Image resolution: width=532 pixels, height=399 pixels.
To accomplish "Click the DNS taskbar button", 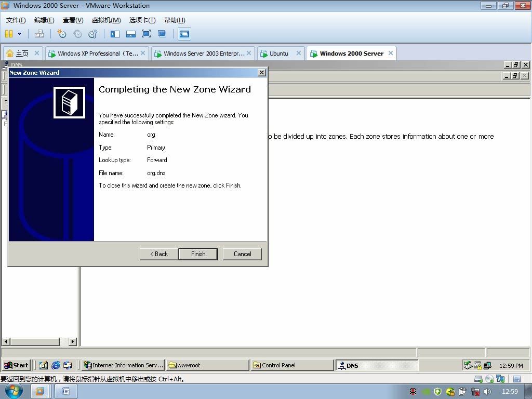I will tap(377, 365).
